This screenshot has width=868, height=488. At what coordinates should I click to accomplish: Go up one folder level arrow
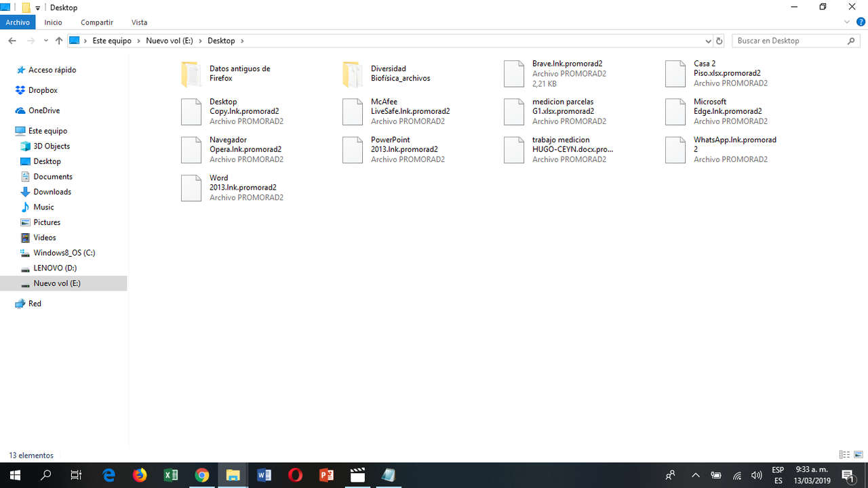click(x=59, y=41)
